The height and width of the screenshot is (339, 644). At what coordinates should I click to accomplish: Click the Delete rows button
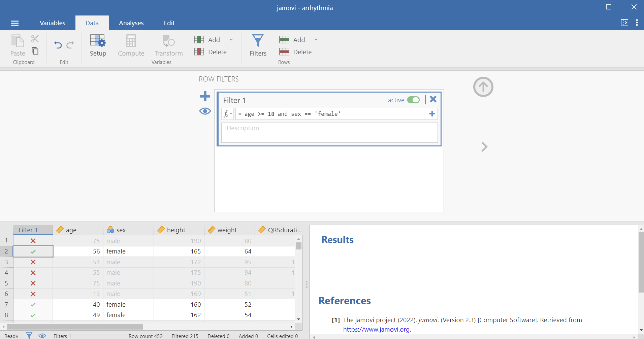[x=296, y=52]
